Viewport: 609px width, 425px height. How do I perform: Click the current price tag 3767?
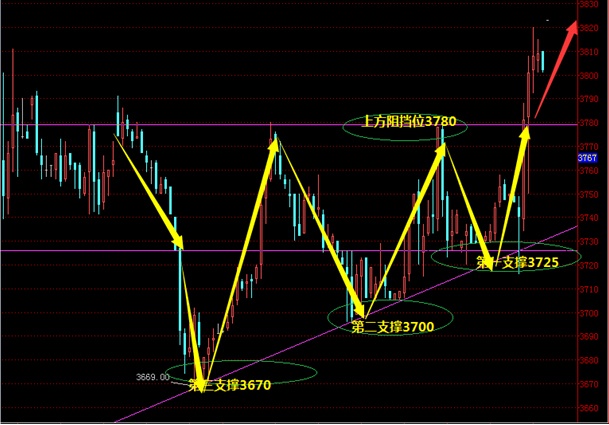point(587,159)
